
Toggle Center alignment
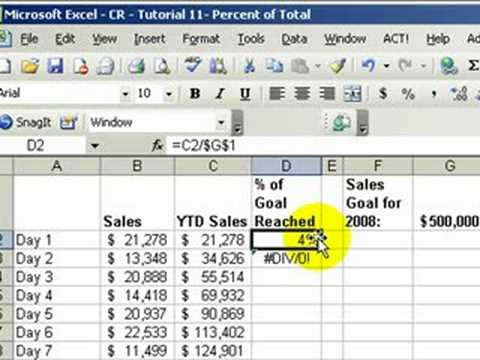coord(302,94)
